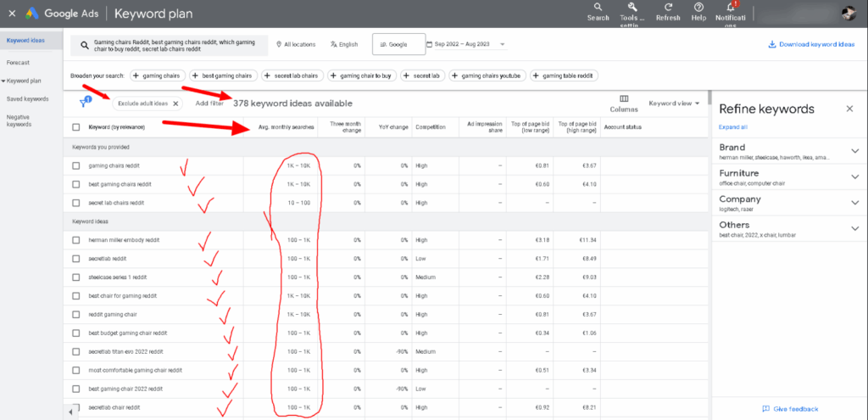Image resolution: width=868 pixels, height=420 pixels.
Task: Remove the Exclude adult ideas filter
Action: click(x=175, y=104)
